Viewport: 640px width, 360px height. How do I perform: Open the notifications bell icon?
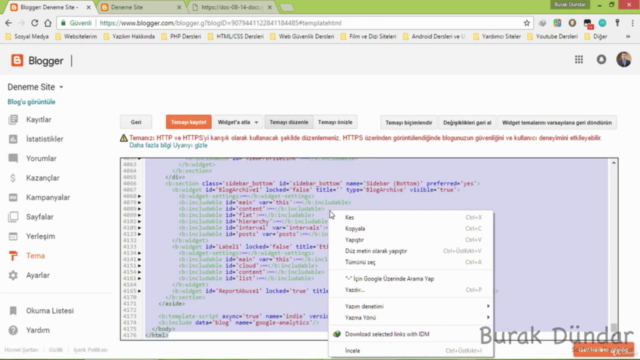(x=601, y=60)
